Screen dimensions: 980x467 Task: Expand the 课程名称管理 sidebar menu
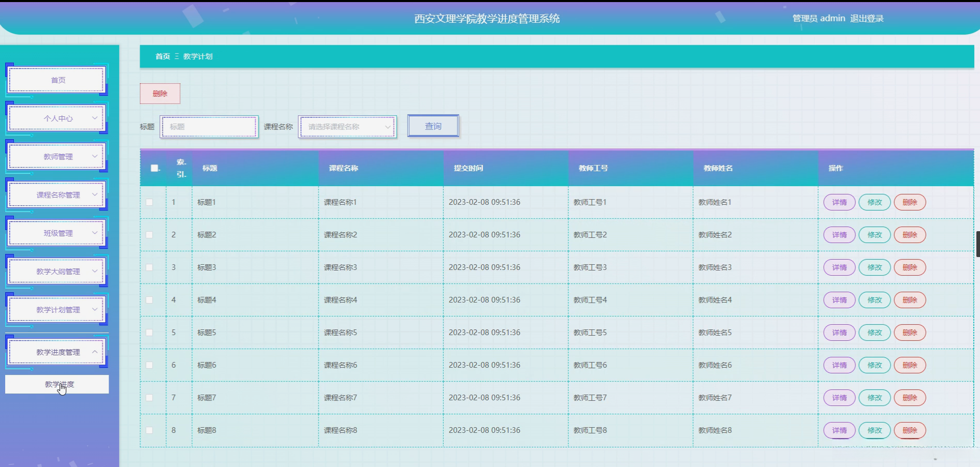(x=57, y=195)
